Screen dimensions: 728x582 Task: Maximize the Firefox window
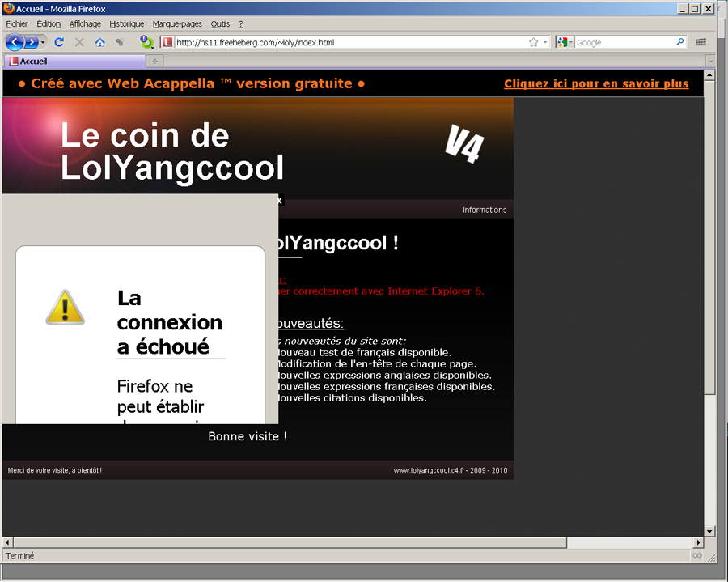[695, 8]
